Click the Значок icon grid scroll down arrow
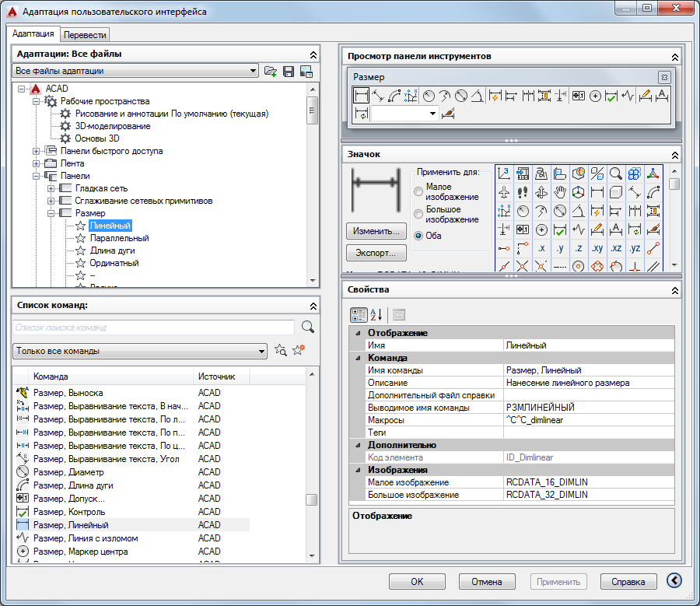 (674, 265)
